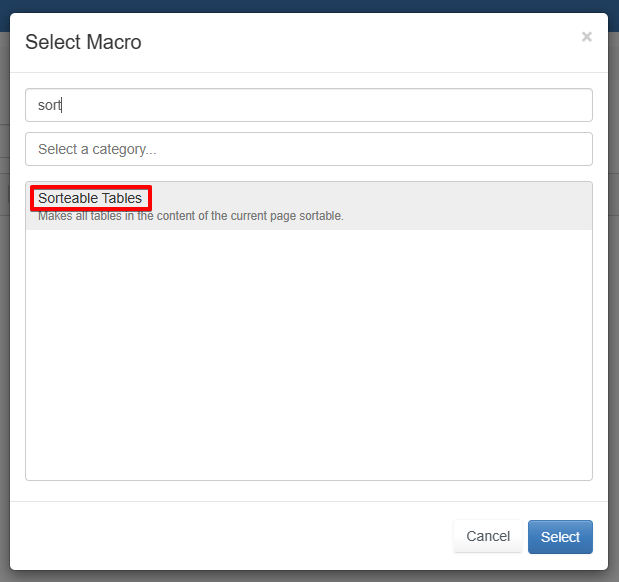Open the 'Select a category...' dropdown
The image size is (619, 582).
[308, 149]
